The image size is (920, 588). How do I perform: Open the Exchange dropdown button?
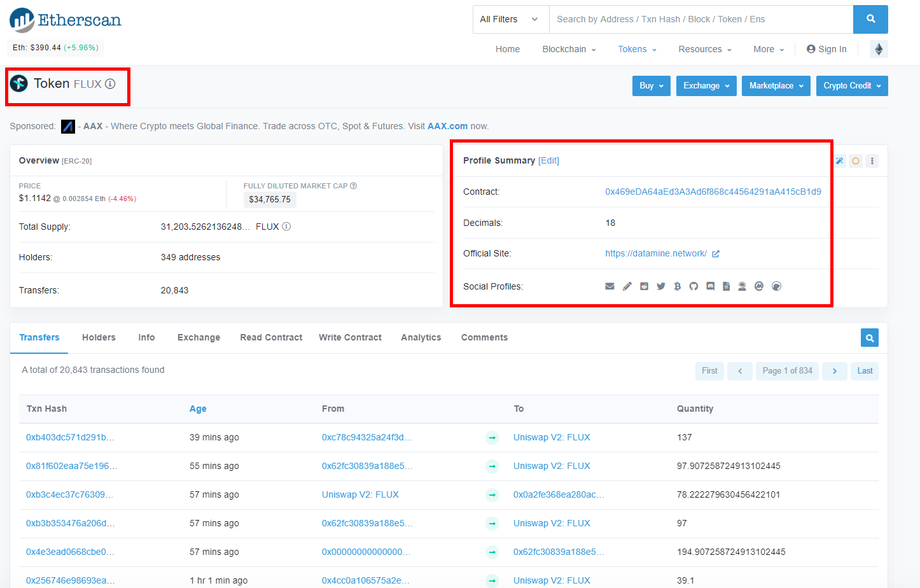point(706,86)
